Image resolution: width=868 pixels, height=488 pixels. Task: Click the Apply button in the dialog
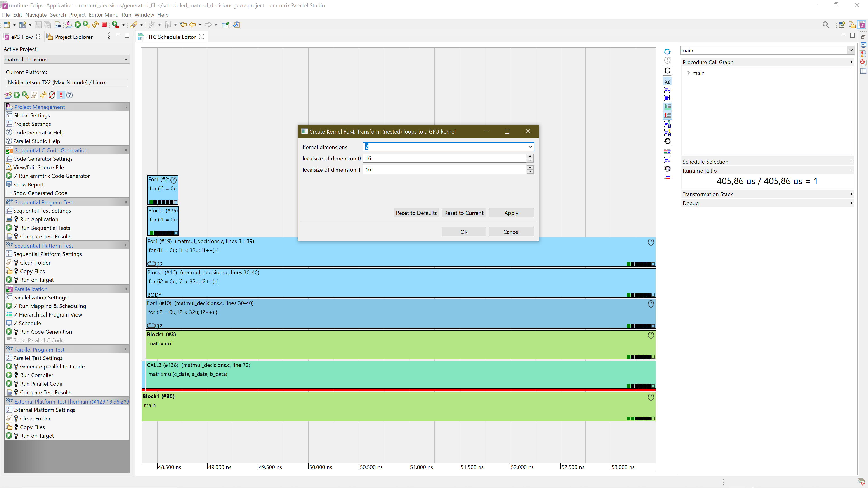(x=511, y=213)
